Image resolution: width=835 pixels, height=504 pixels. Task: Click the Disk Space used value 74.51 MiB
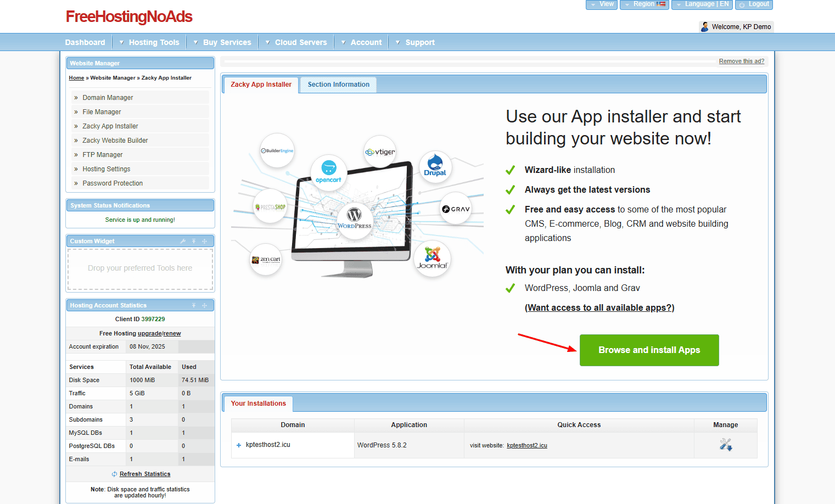(195, 380)
